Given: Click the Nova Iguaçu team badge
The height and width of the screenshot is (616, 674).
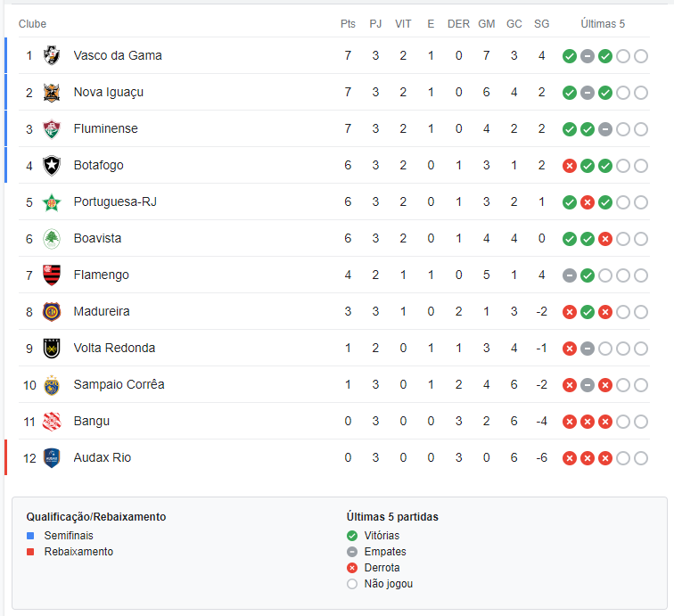Looking at the screenshot, I should (52, 93).
